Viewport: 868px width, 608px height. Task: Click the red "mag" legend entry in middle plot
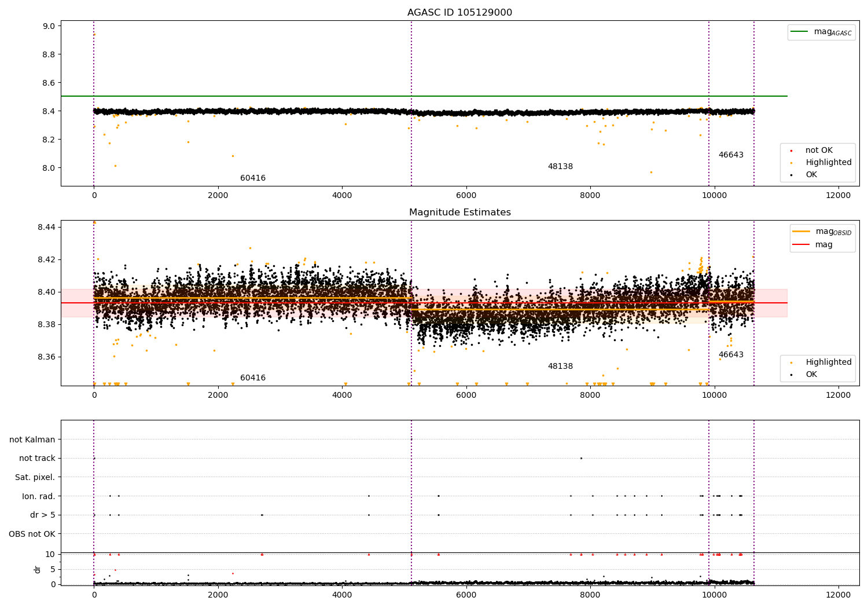812,244
